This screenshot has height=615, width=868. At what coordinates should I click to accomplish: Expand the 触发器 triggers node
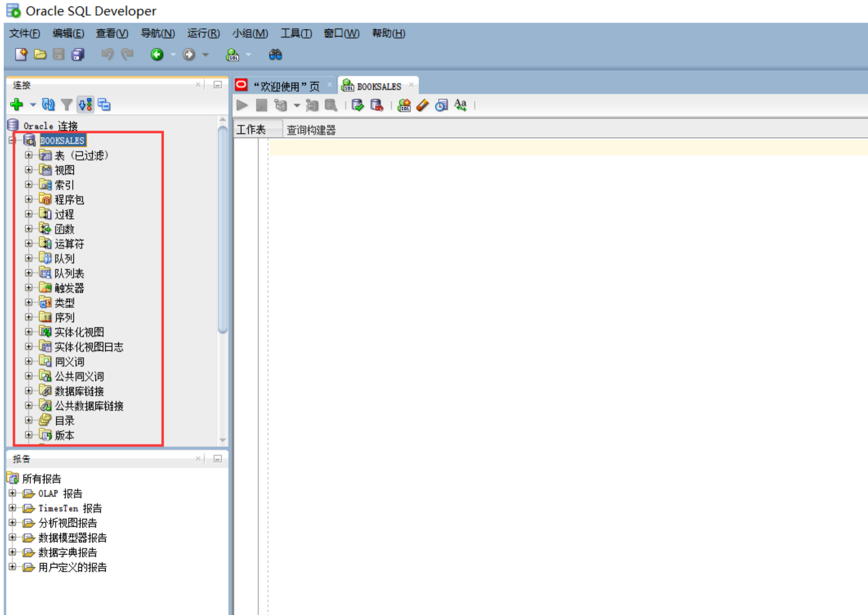[x=29, y=287]
